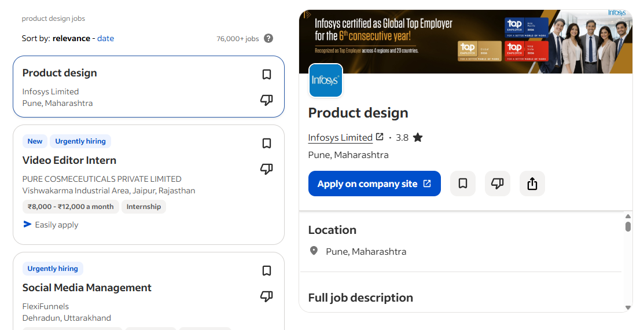
Task: Click the New badge on Video Editor Intern
Action: click(35, 141)
